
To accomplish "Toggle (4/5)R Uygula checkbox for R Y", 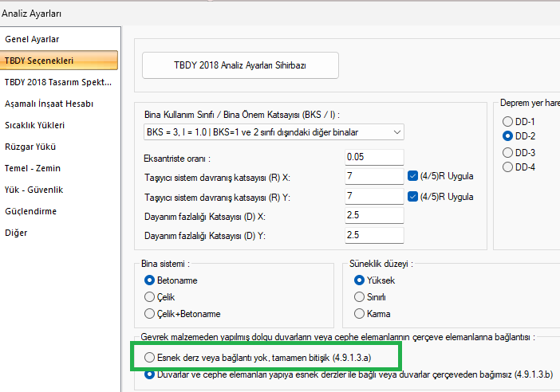I will 413,195.
